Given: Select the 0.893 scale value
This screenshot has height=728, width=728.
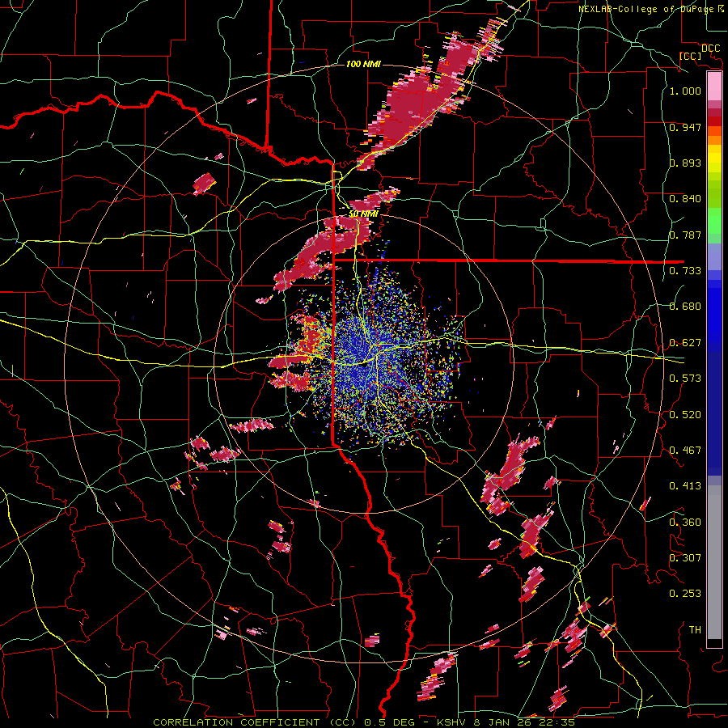Looking at the screenshot, I should tap(685, 163).
